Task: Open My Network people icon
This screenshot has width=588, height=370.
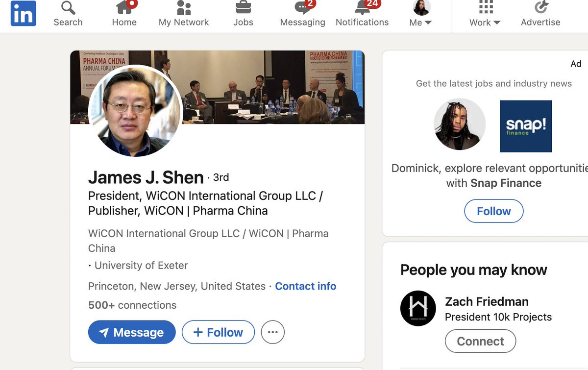Action: [x=184, y=9]
